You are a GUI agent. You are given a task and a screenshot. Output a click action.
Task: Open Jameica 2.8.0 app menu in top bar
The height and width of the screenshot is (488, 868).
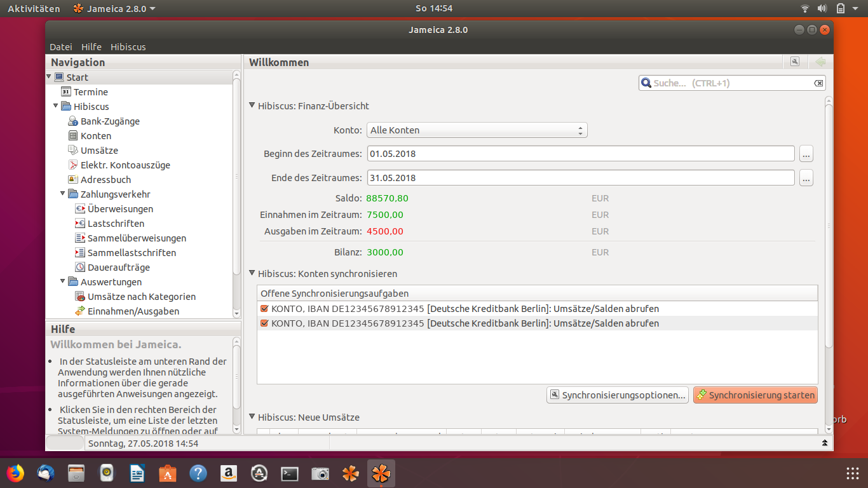(114, 8)
